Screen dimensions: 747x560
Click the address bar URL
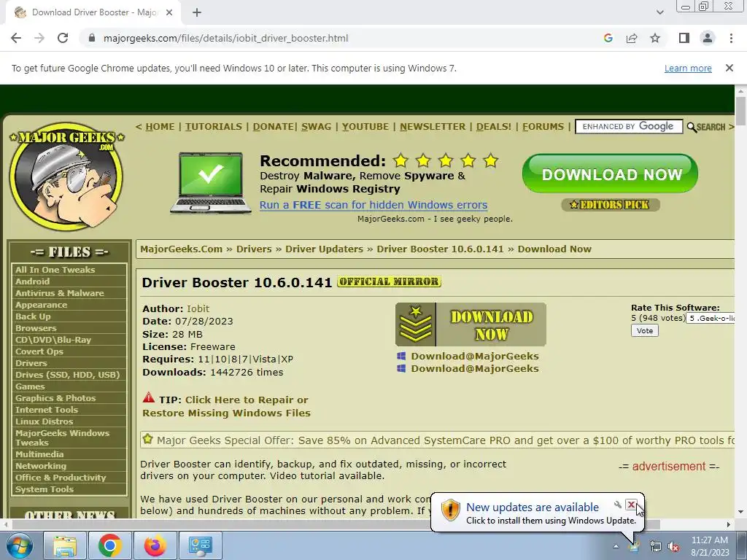225,38
